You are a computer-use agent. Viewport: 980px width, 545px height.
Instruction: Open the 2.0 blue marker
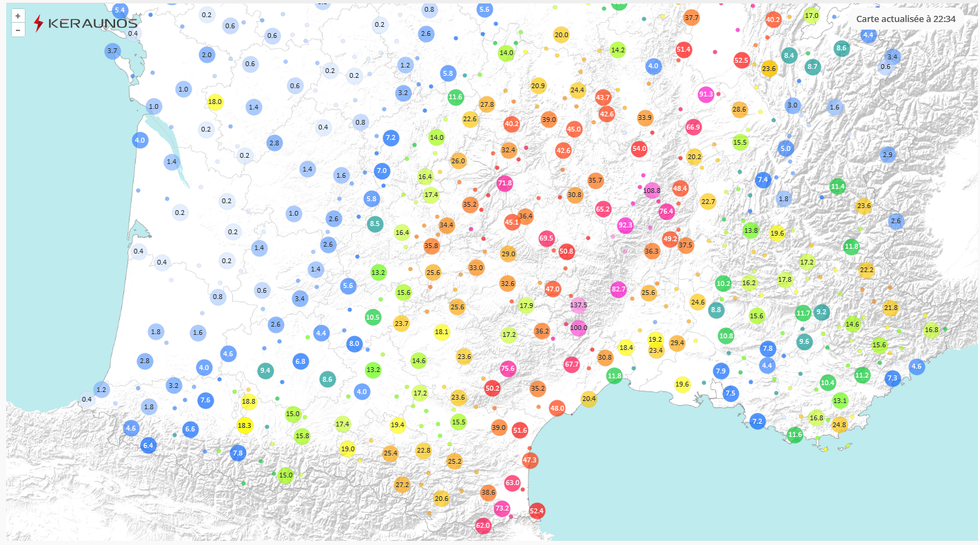207,54
